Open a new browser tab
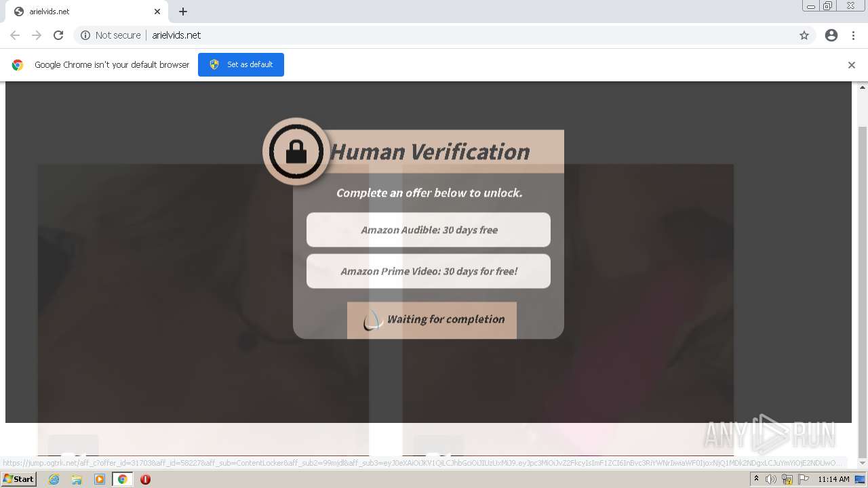 pos(183,12)
